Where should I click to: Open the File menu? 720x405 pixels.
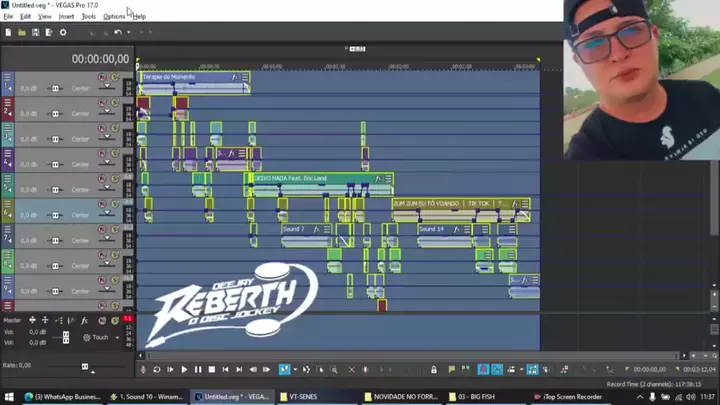(x=8, y=17)
